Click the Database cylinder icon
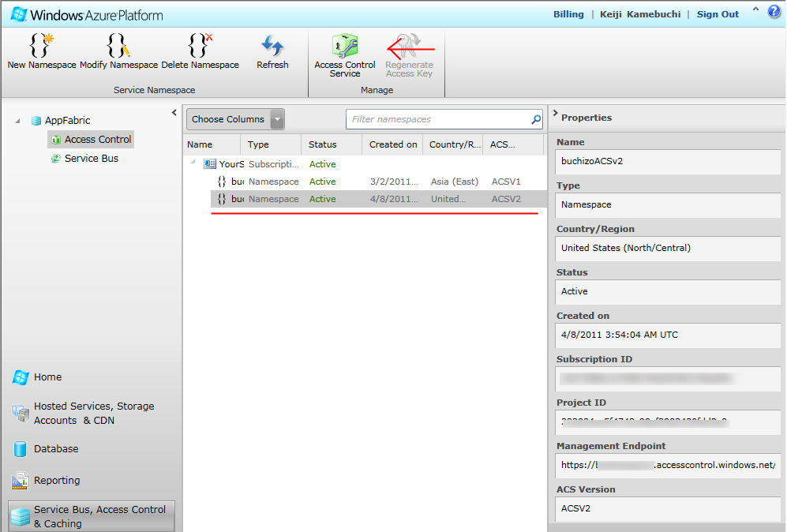The image size is (787, 532). coord(20,449)
